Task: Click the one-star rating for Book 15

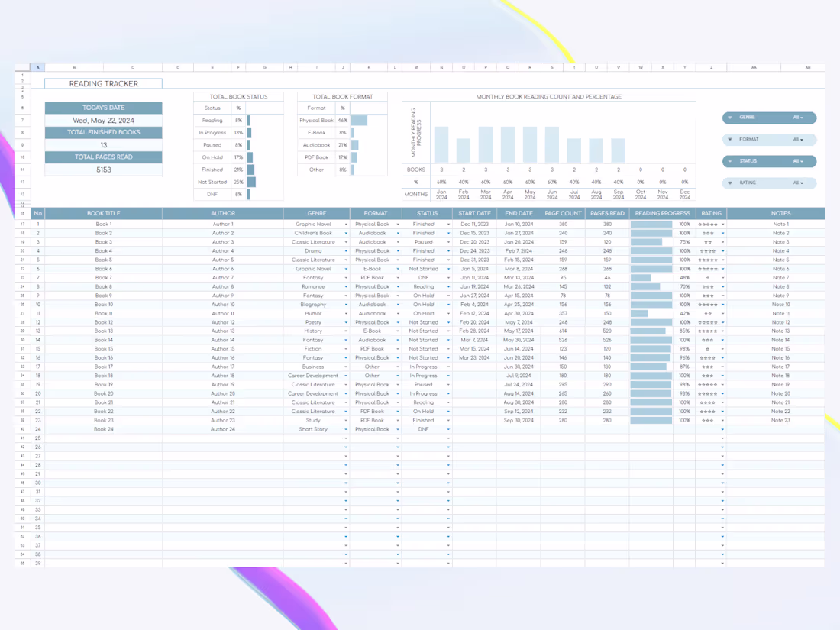Action: 707,348
